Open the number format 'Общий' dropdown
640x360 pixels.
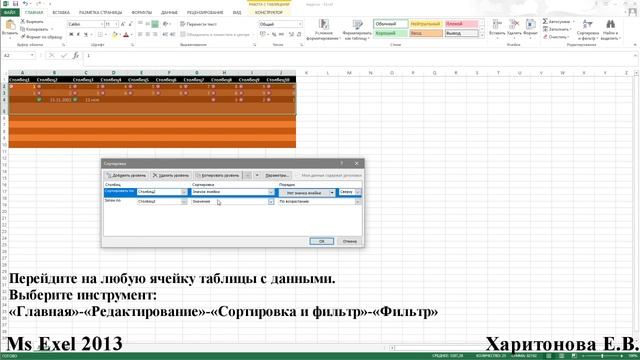[x=300, y=24]
